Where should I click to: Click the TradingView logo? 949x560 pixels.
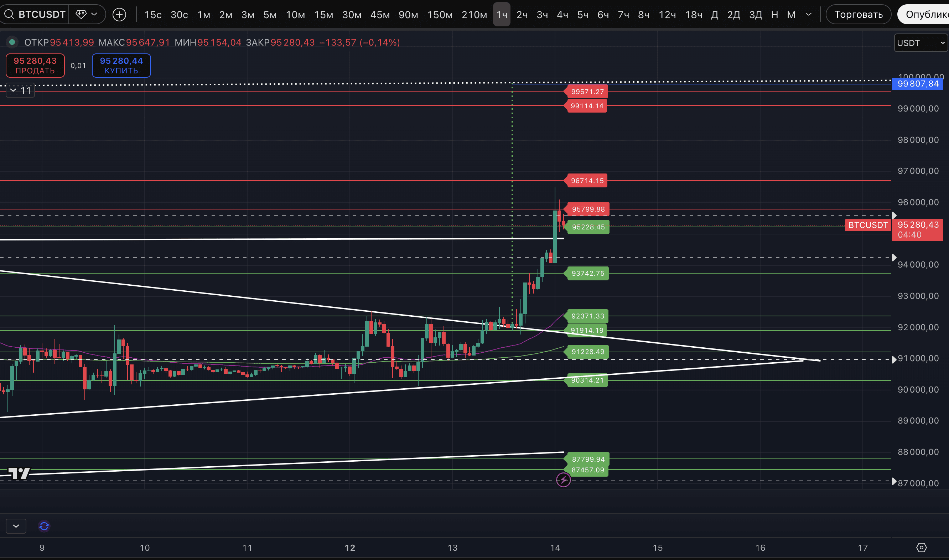[x=19, y=473]
